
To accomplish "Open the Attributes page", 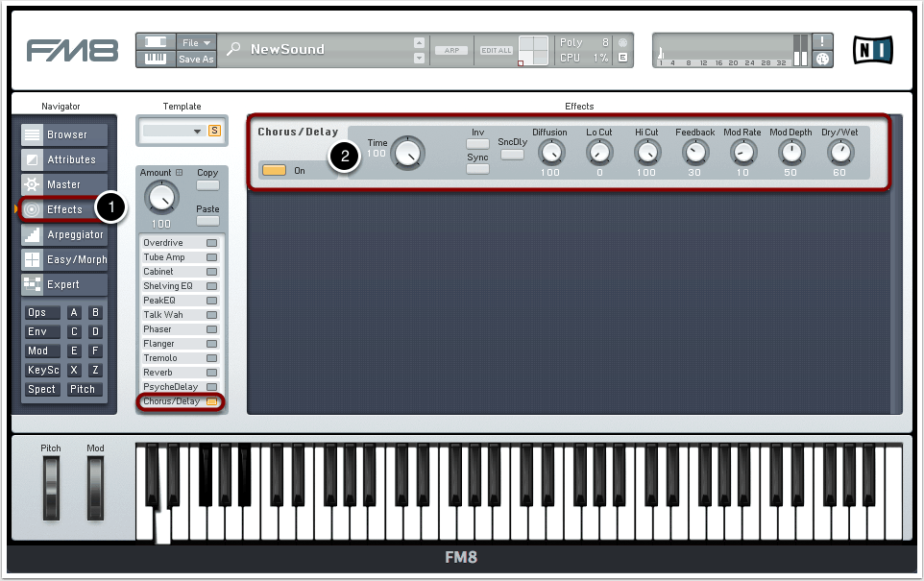I will 64,159.
